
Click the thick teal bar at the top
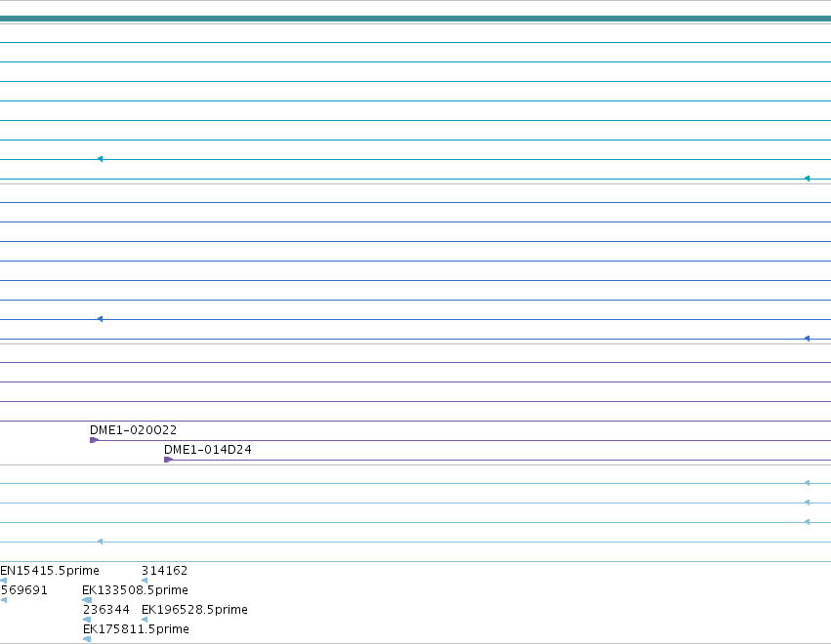pos(416,19)
